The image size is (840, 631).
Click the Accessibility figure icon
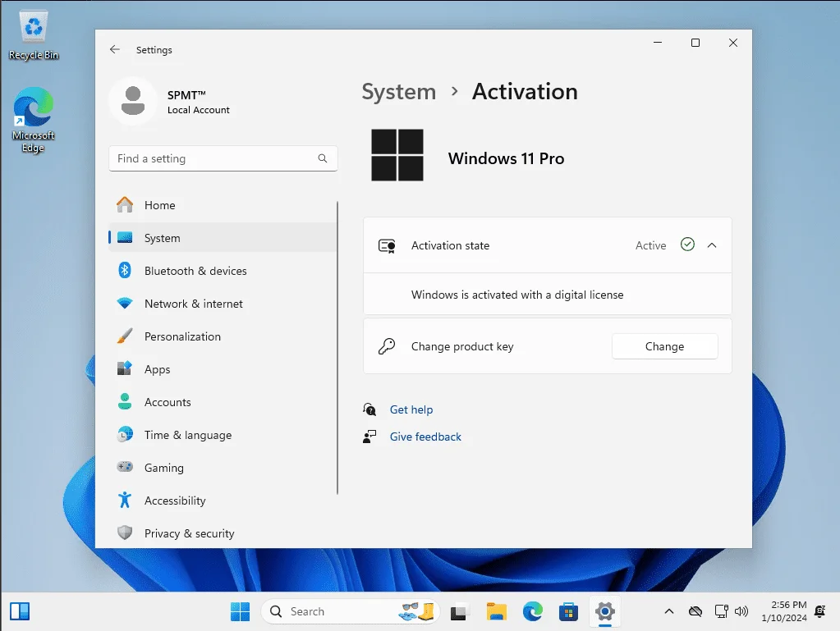click(125, 500)
